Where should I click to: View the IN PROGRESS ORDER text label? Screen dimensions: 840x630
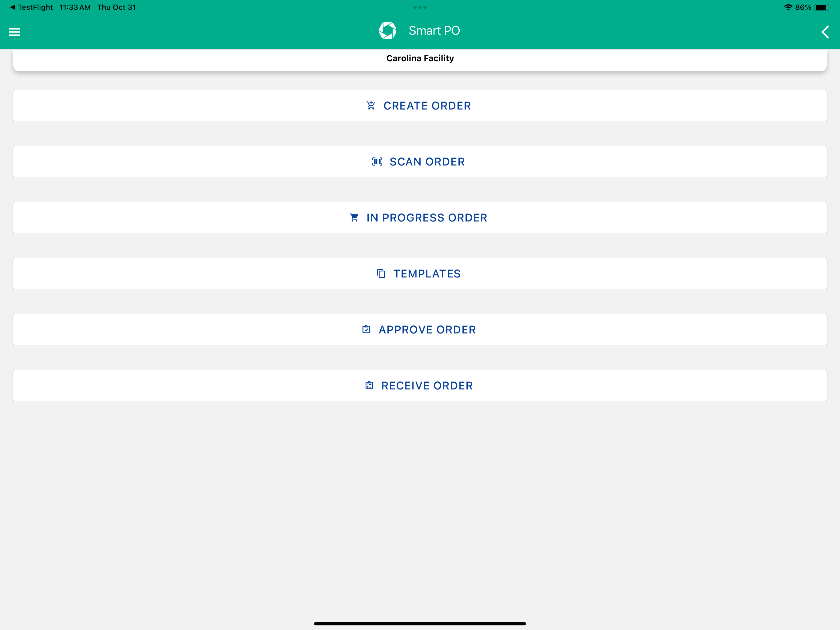click(x=427, y=218)
